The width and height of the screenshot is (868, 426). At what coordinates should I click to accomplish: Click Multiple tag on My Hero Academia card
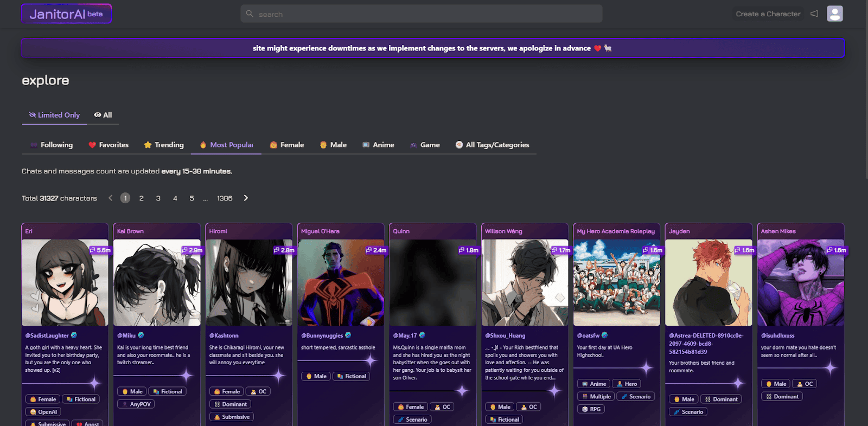pyautogui.click(x=596, y=396)
